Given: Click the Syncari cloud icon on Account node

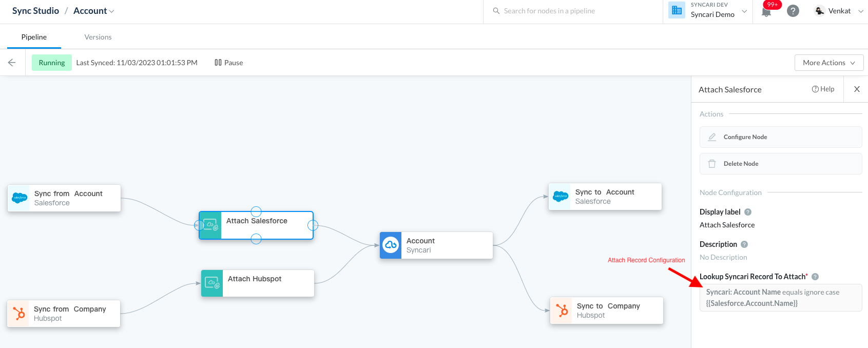Looking at the screenshot, I should coord(391,245).
